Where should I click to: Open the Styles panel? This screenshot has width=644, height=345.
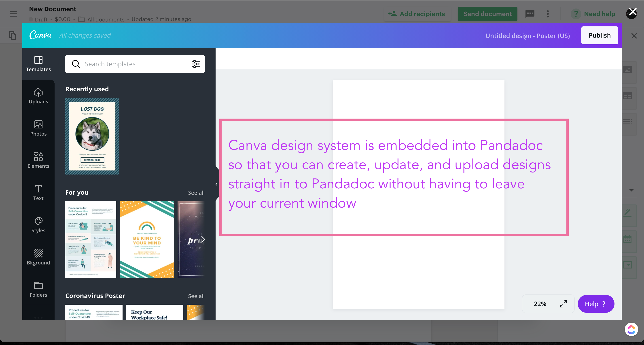coord(38,225)
